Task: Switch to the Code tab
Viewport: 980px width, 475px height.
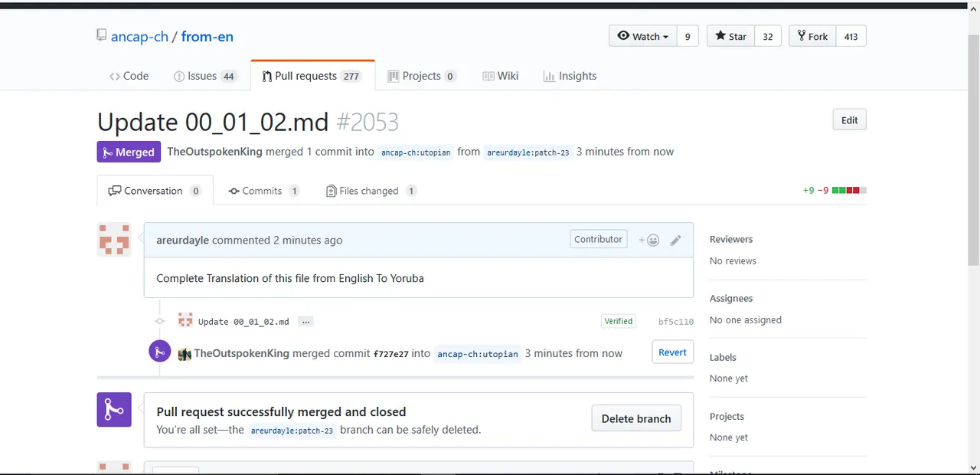Action: coord(129,76)
